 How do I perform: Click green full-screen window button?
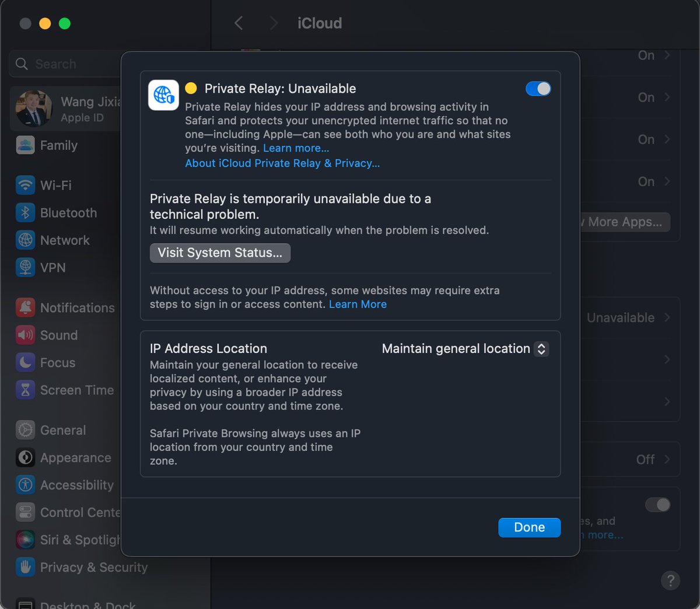(x=65, y=23)
